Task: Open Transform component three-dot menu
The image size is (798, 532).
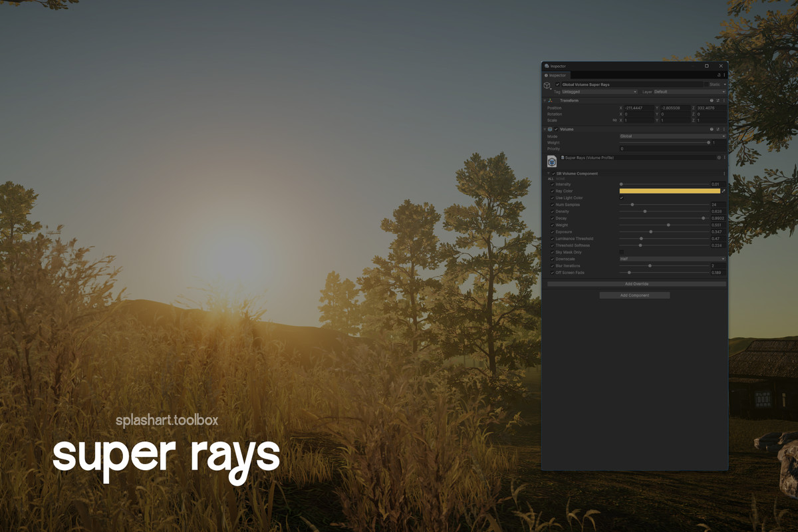Action: [x=724, y=100]
